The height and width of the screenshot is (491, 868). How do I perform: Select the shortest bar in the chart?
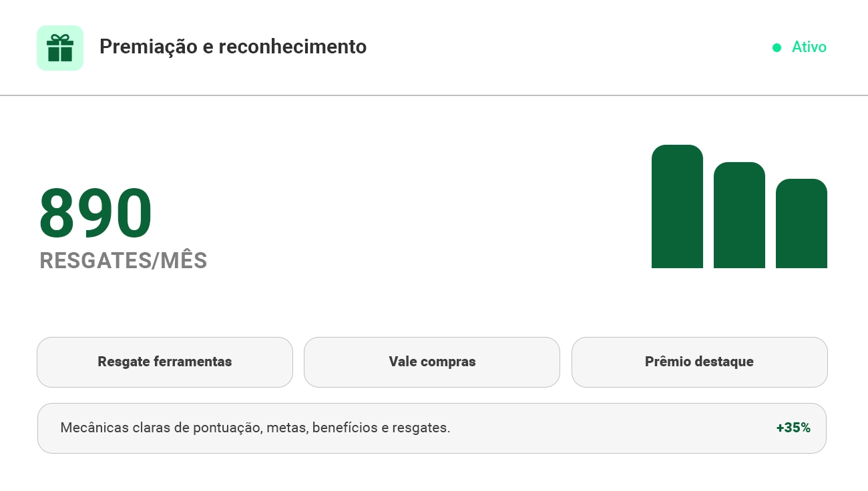(801, 224)
